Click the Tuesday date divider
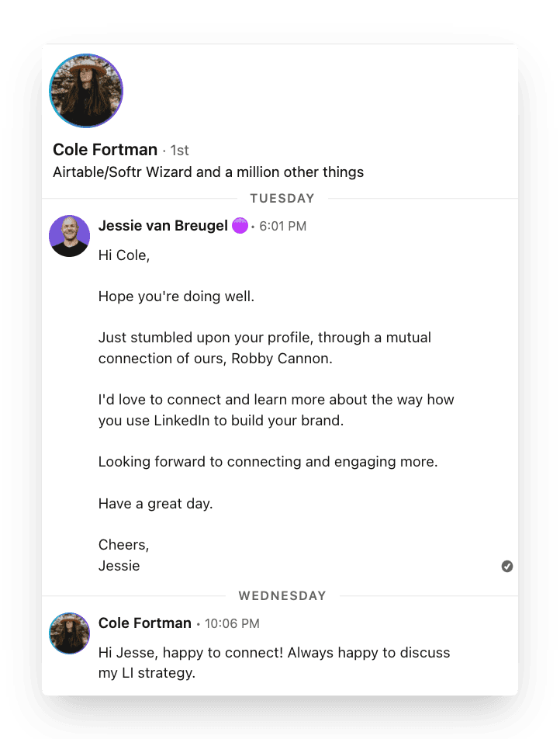 pos(282,199)
